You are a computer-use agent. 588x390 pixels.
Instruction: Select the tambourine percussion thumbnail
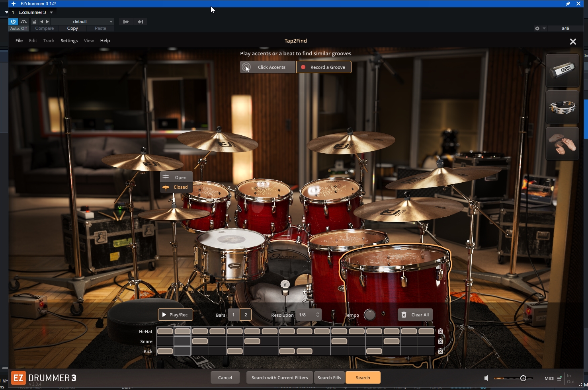pos(563,107)
